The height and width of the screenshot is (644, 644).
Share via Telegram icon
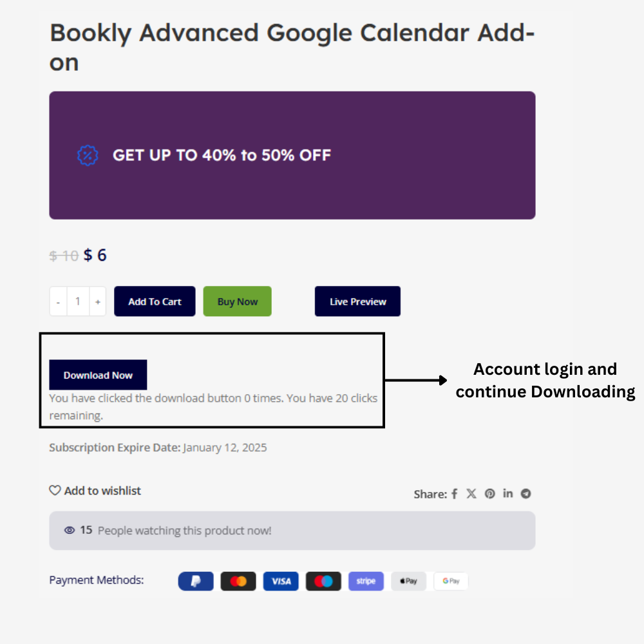(x=526, y=494)
